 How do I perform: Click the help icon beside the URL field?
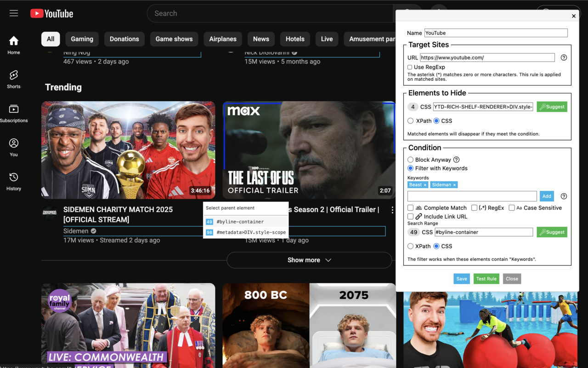pos(564,57)
